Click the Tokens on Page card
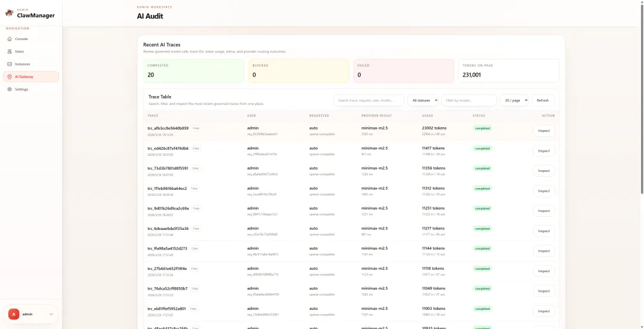This screenshot has width=644, height=329. pyautogui.click(x=509, y=70)
